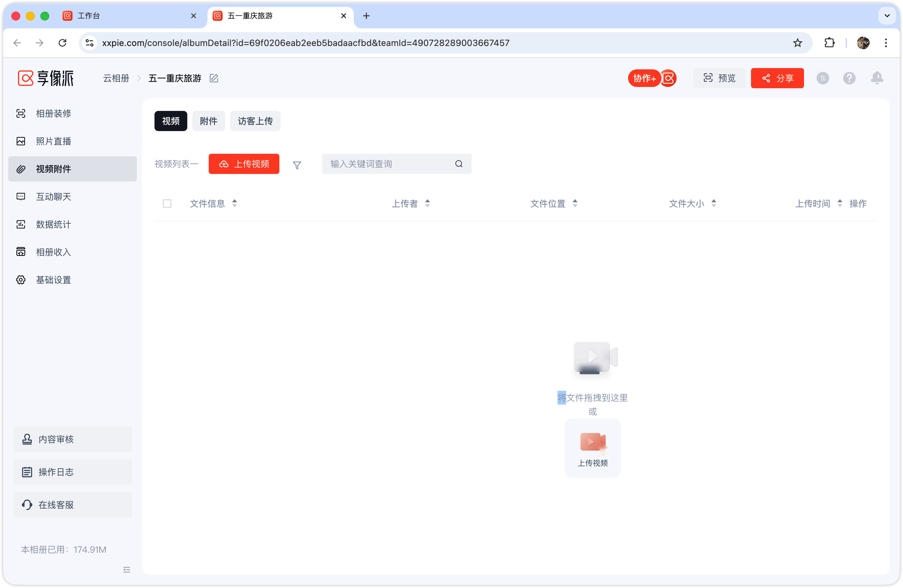Click the 预览 preview button
This screenshot has width=903, height=588.
719,78
